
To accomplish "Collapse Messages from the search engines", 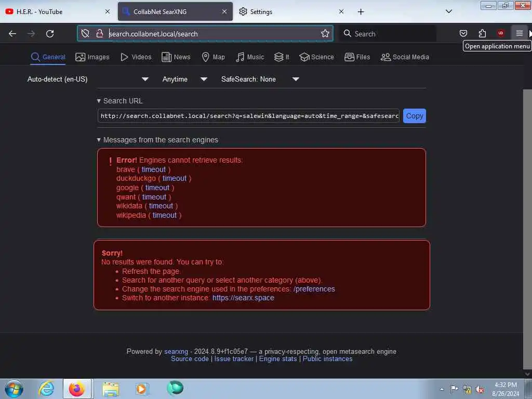I will tap(157, 140).
